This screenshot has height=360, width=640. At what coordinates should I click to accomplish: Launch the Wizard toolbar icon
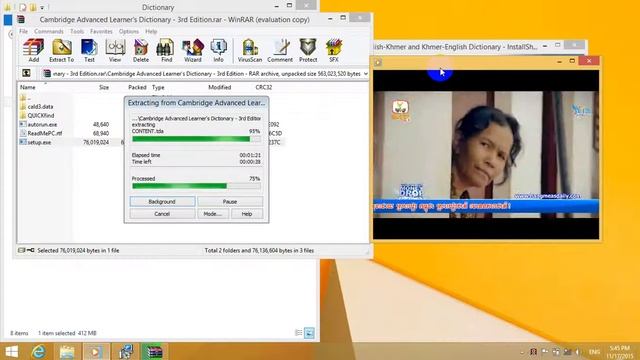193,51
